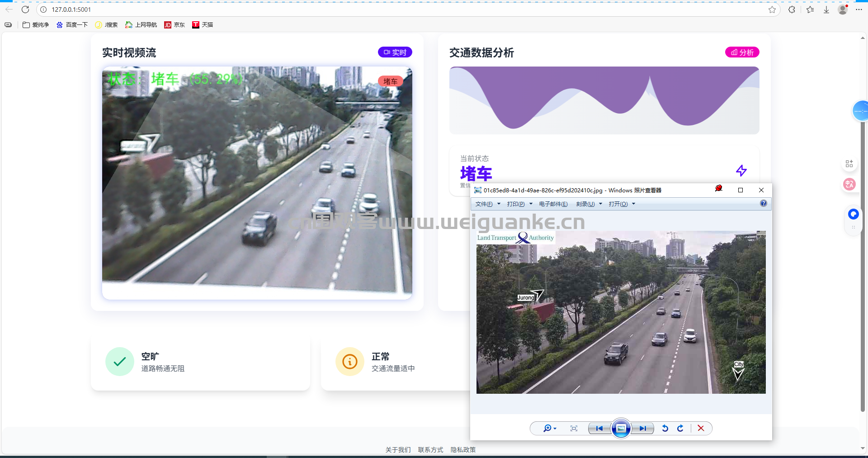The height and width of the screenshot is (458, 868).
Task: Click the 实时 live badge button
Action: coord(395,52)
